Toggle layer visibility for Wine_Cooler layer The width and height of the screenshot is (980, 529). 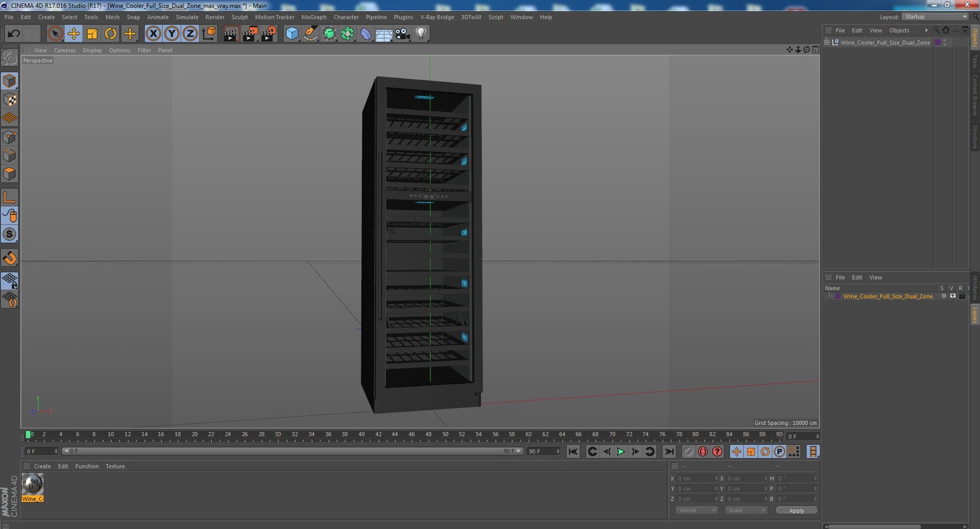coord(952,296)
